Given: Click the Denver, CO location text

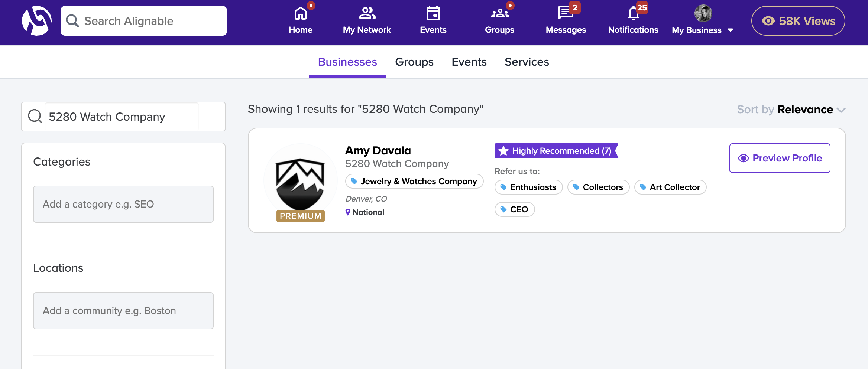Looking at the screenshot, I should click(x=366, y=199).
